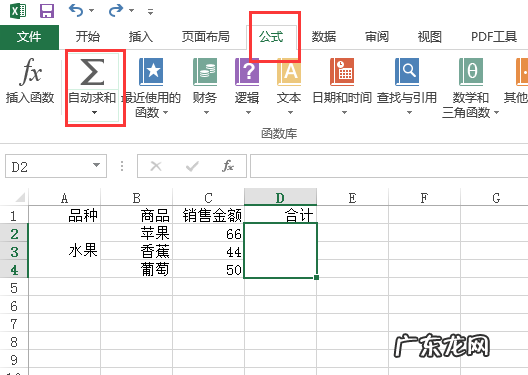This screenshot has width=528, height=375.
Task: Expand the 自动求和 dropdown arrow
Action: [94, 112]
